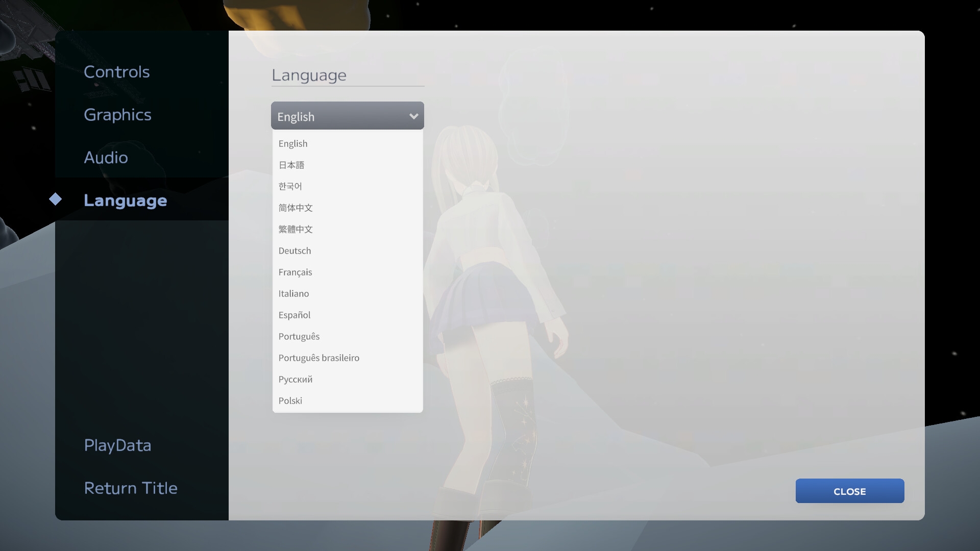Switch to the Graphics settings tab
The width and height of the screenshot is (980, 551).
118,115
